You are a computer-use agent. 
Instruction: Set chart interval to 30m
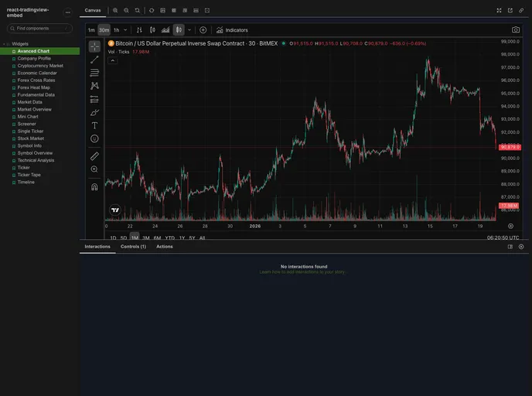click(104, 30)
